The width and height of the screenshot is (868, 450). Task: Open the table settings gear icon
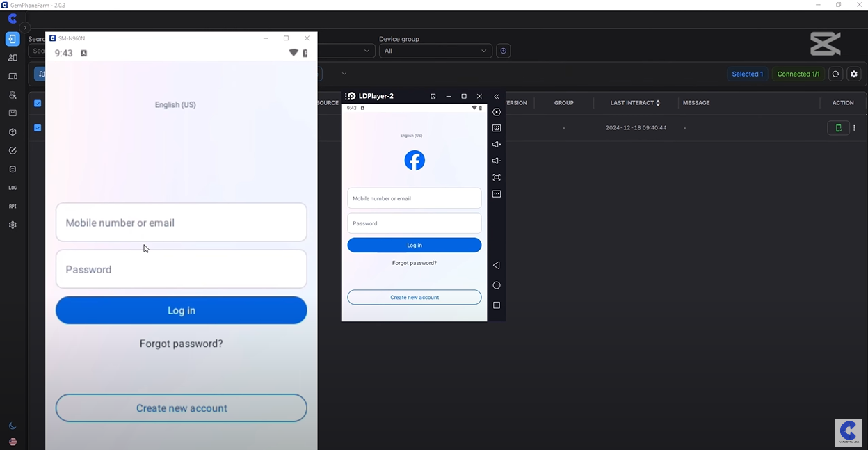(x=854, y=74)
